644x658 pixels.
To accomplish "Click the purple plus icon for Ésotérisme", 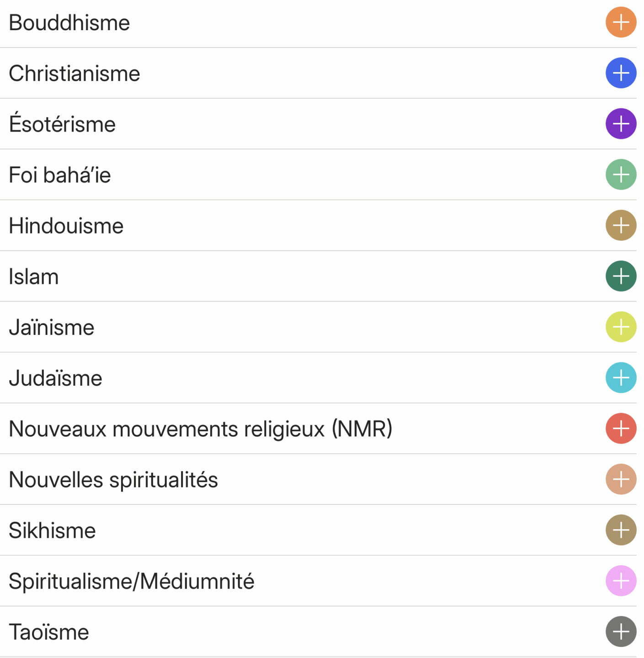I will pos(621,124).
